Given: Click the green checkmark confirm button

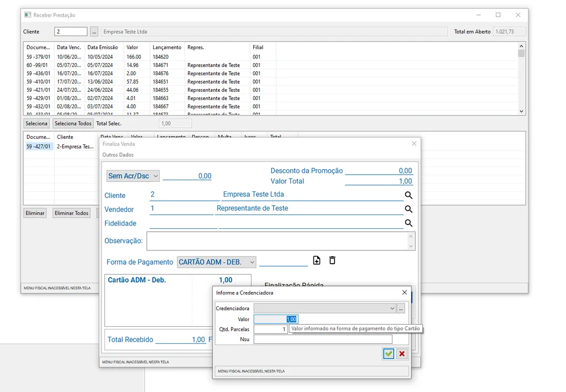Looking at the screenshot, I should pyautogui.click(x=389, y=354).
